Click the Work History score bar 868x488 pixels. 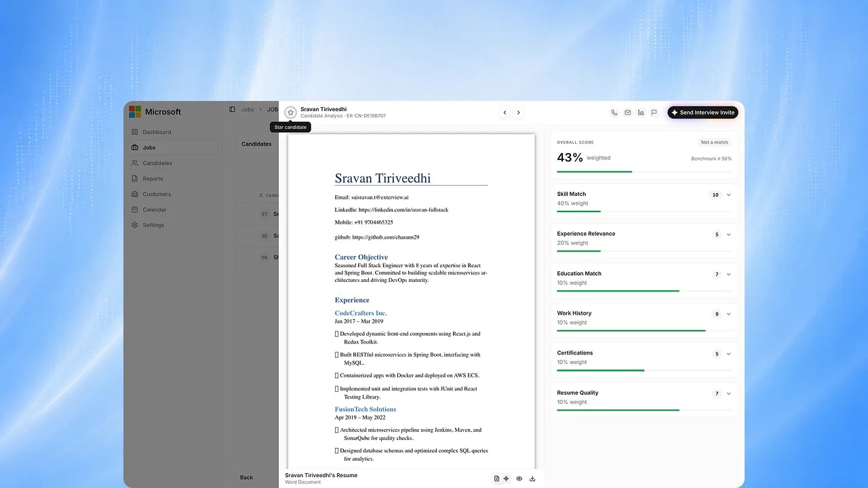[x=644, y=331]
